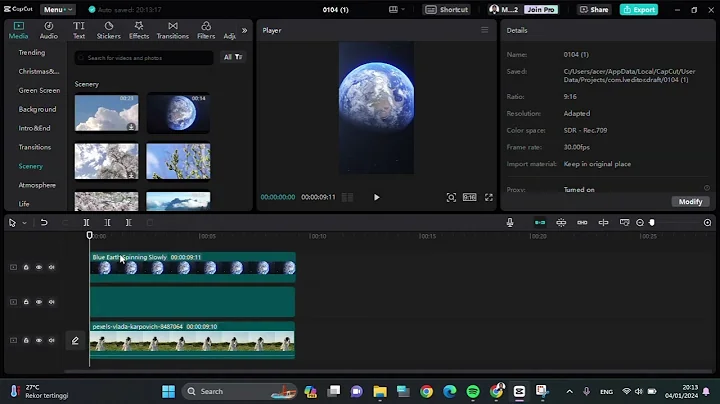Expand more tabs with the double chevron

point(244,30)
